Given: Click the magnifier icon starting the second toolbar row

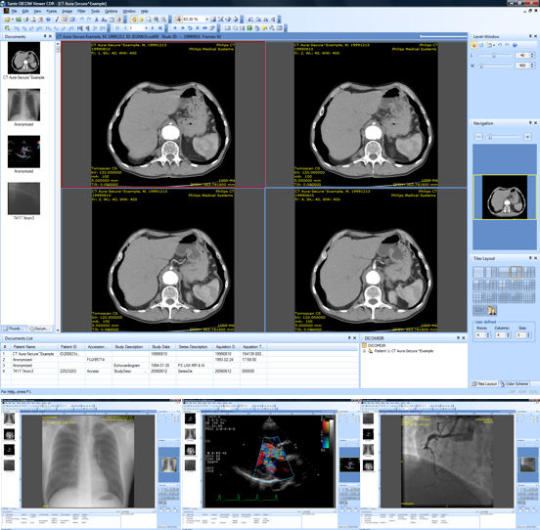Looking at the screenshot, I should pos(7,28).
